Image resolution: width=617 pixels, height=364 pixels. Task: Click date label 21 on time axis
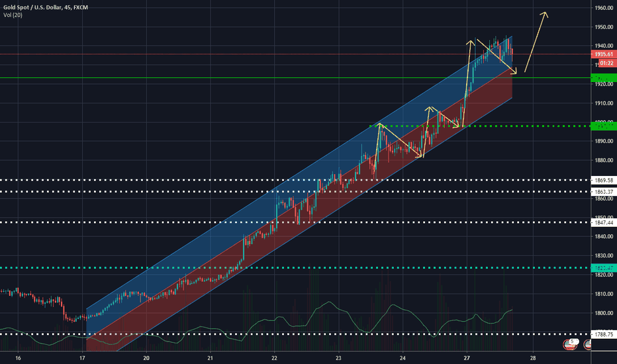point(210,358)
